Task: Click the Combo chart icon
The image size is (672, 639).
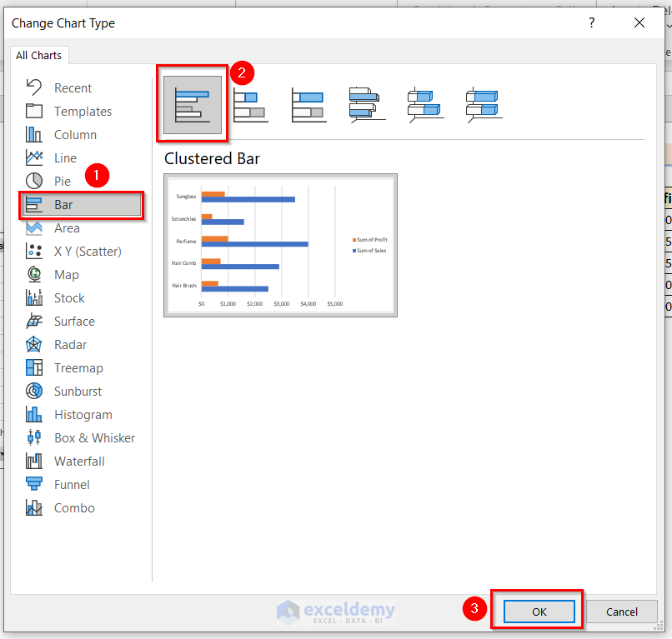Action: pos(34,507)
